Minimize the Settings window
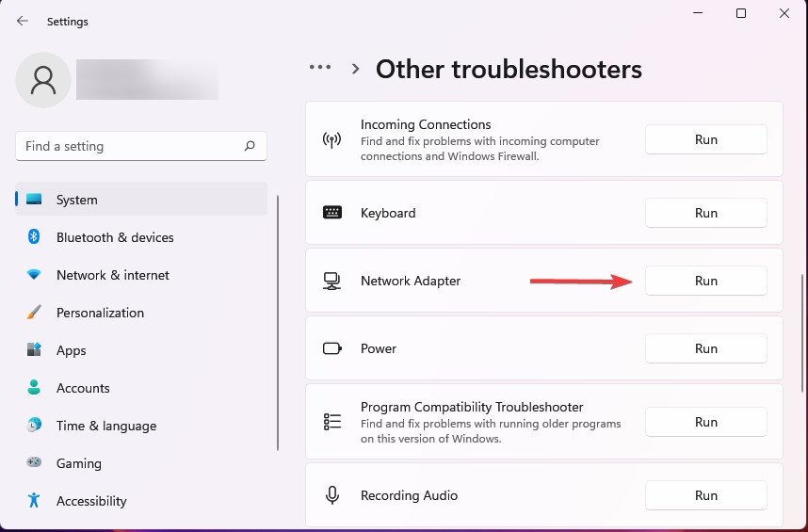Image resolution: width=808 pixels, height=532 pixels. 698,13
